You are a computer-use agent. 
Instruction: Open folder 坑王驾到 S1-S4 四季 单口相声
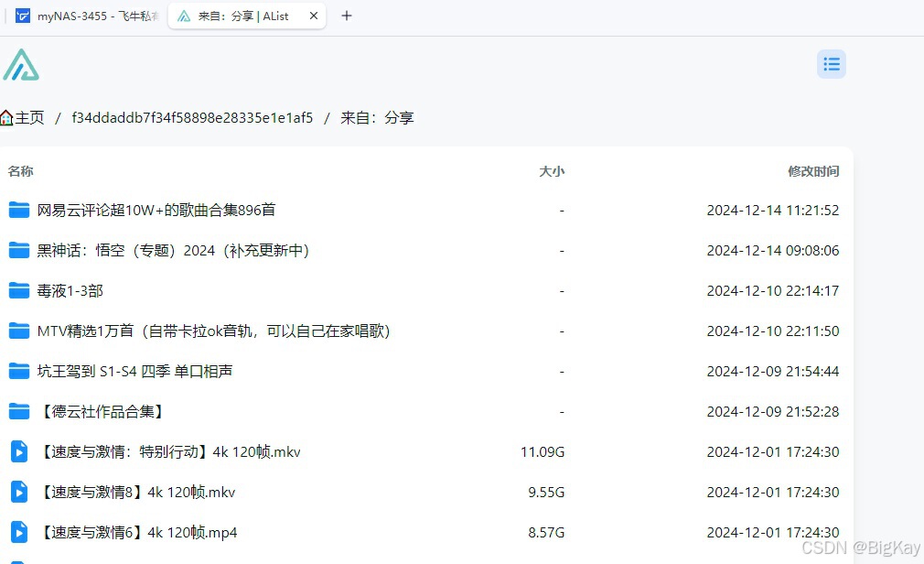135,371
